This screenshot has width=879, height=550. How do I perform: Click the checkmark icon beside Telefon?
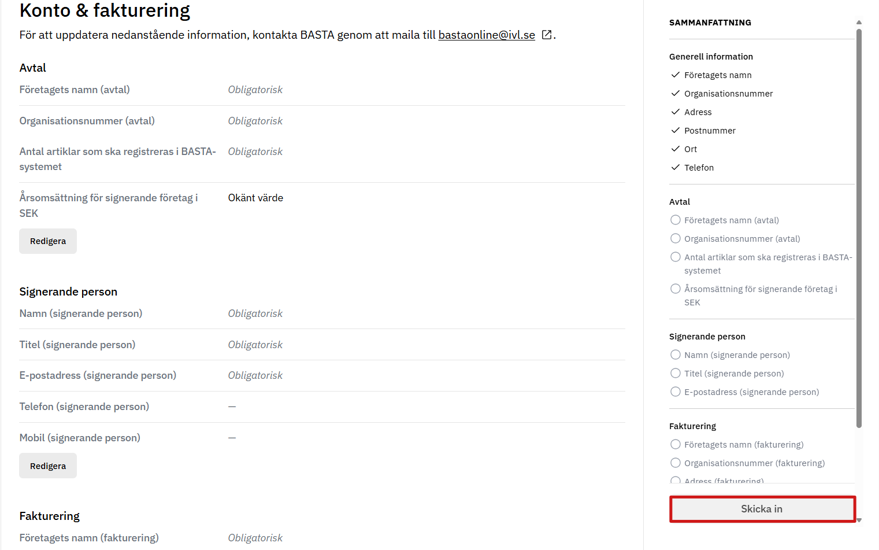[675, 168]
